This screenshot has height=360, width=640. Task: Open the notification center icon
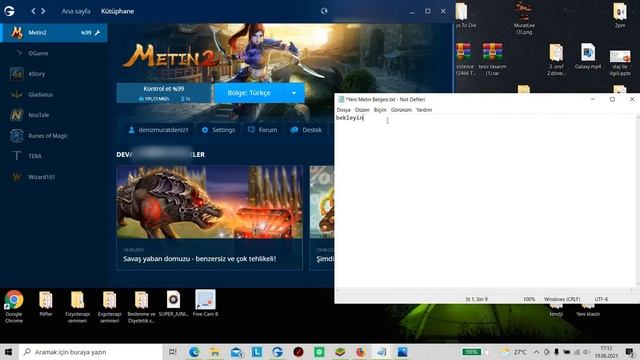tap(630, 352)
